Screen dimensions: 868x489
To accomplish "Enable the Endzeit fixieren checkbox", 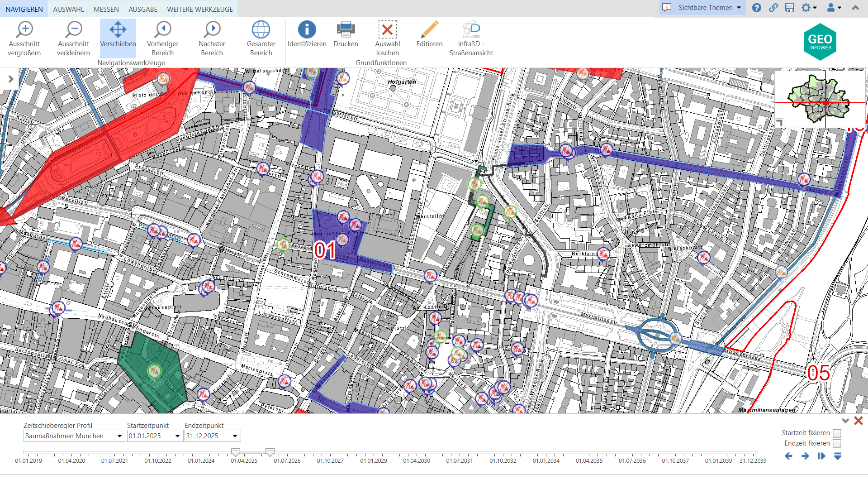I will coord(837,444).
